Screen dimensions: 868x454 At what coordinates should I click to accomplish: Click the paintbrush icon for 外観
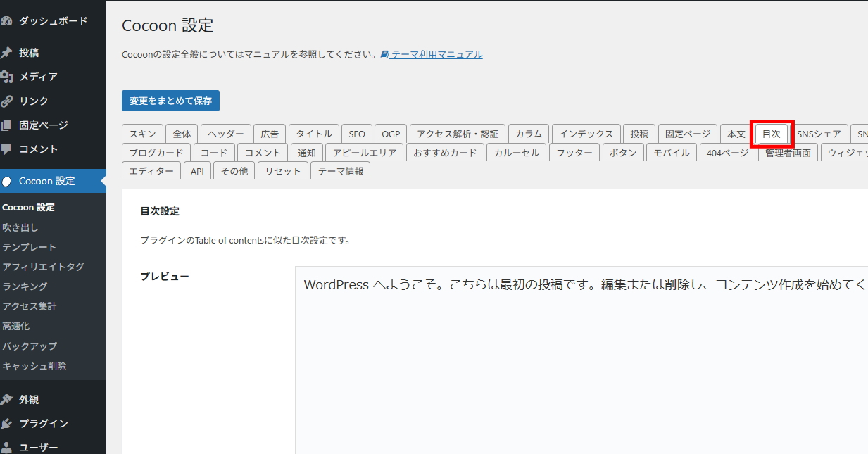pyautogui.click(x=6, y=400)
